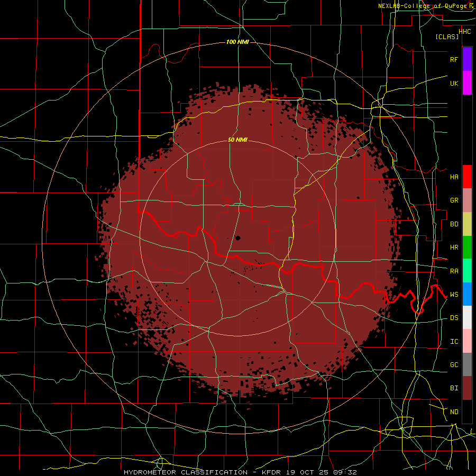Image resolution: width=476 pixels, height=476 pixels.
Task: Click the ND black legend swatch
Action: click(x=467, y=411)
